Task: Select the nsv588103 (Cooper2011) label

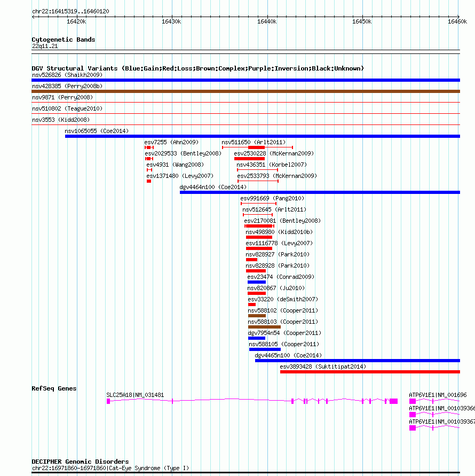Action: [283, 322]
